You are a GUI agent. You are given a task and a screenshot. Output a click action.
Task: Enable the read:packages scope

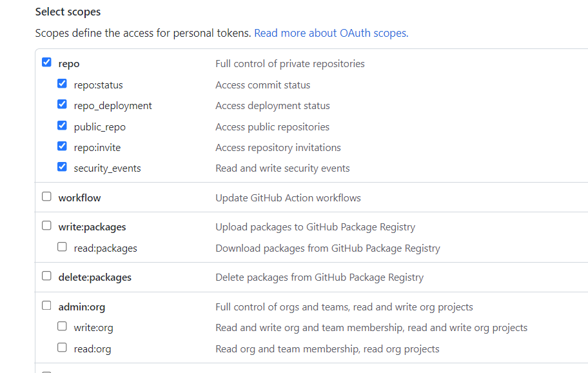(x=62, y=247)
